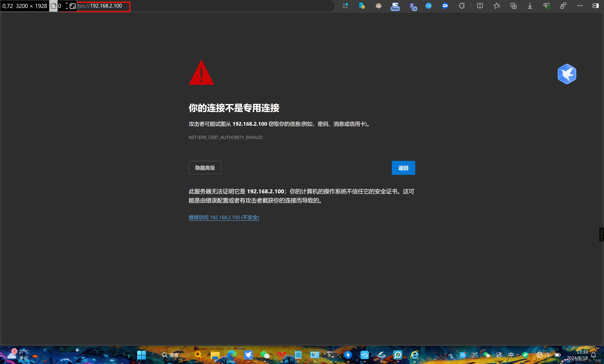Open File Explorer from the taskbar
This screenshot has height=364, width=604.
[215, 355]
